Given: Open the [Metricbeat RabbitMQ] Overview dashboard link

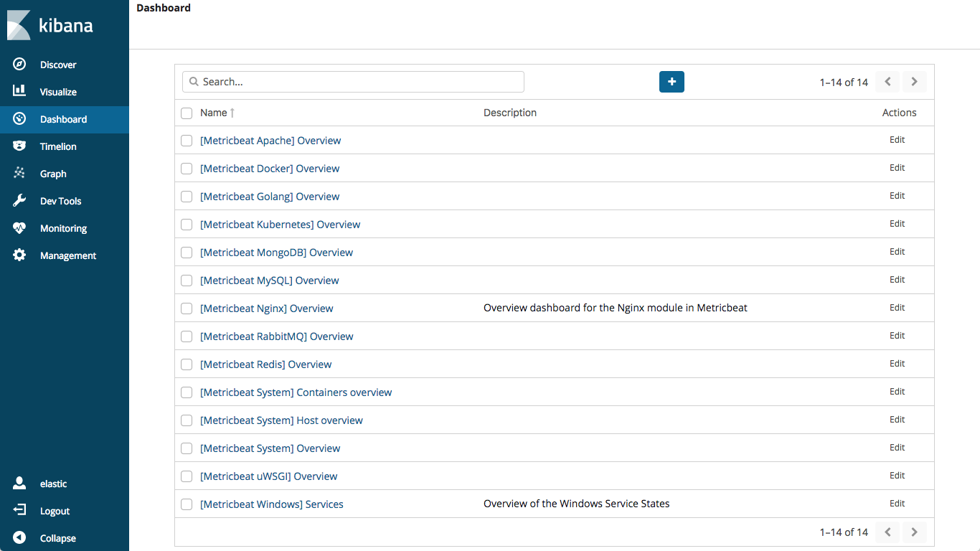Looking at the screenshot, I should 277,336.
